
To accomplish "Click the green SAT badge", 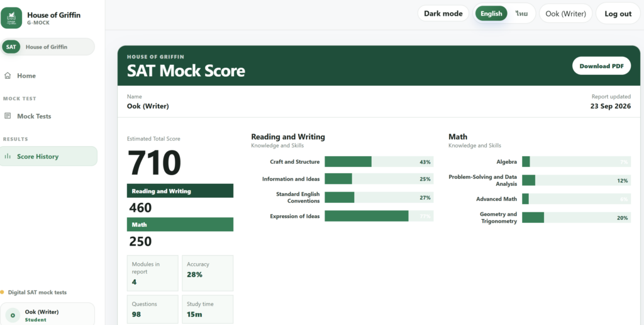I will tap(11, 47).
